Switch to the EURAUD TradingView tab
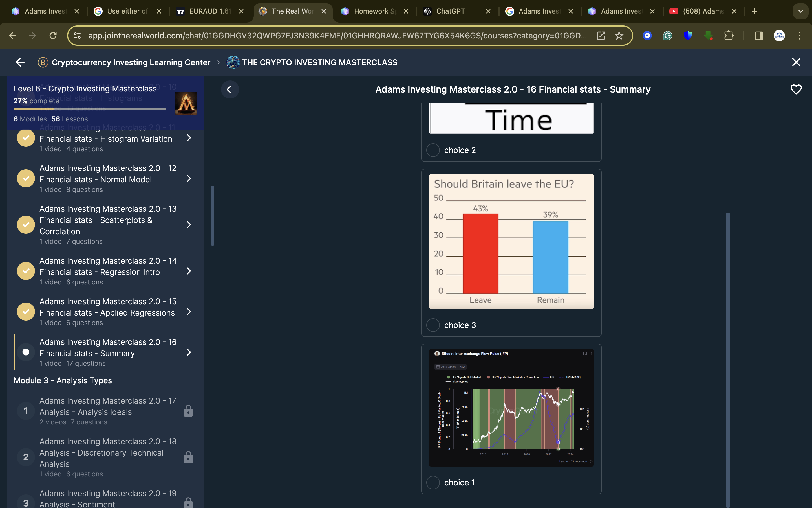Screen dimensions: 812x508 (210, 11)
